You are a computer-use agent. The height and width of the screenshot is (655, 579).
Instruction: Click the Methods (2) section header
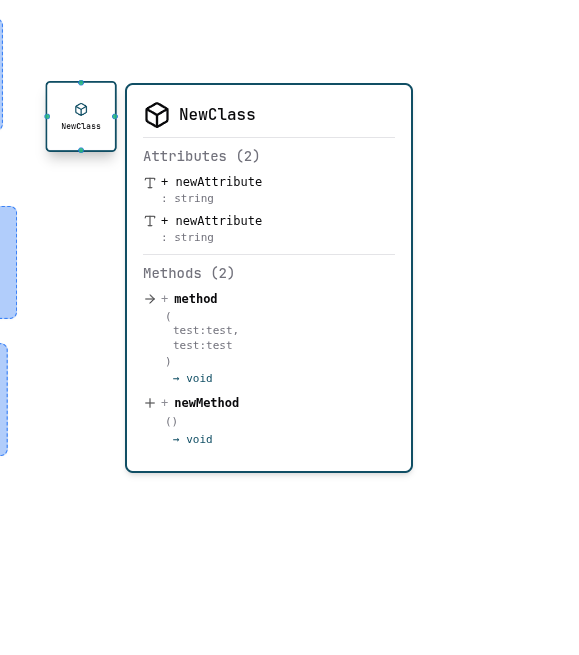(x=188, y=273)
